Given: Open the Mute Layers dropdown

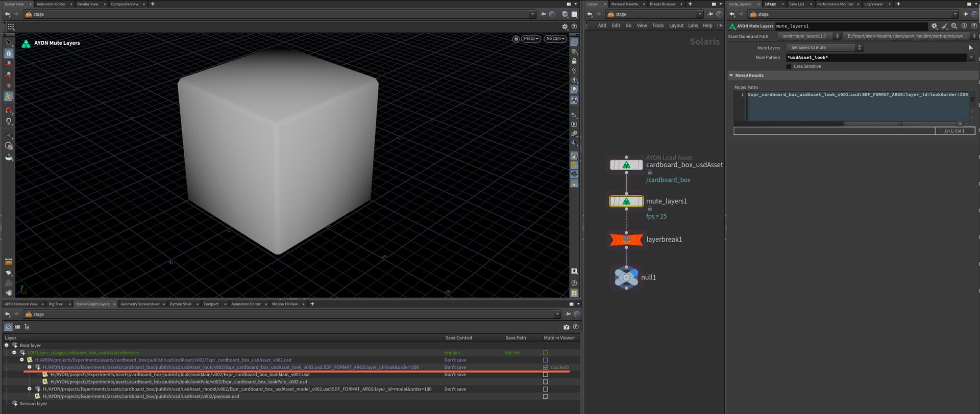Looking at the screenshot, I should pyautogui.click(x=824, y=48).
